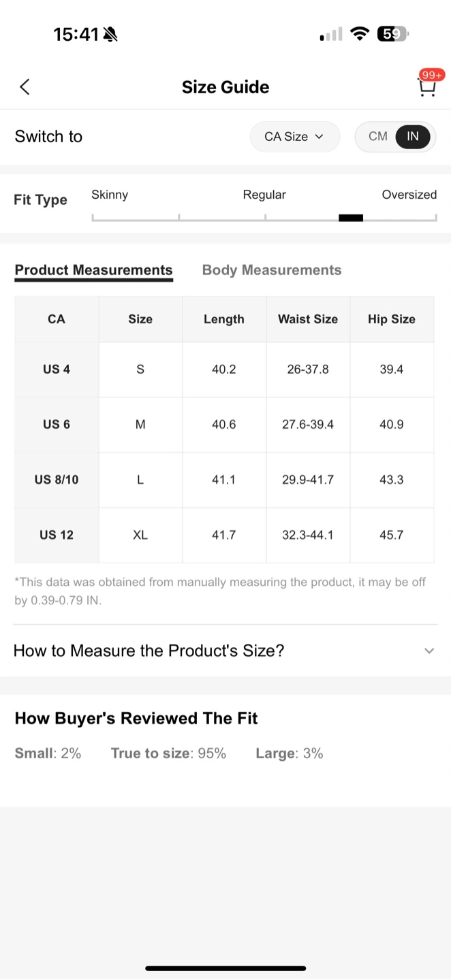Click the Fit Type slider marker
Viewport: 451px width, 980px height.
351,218
